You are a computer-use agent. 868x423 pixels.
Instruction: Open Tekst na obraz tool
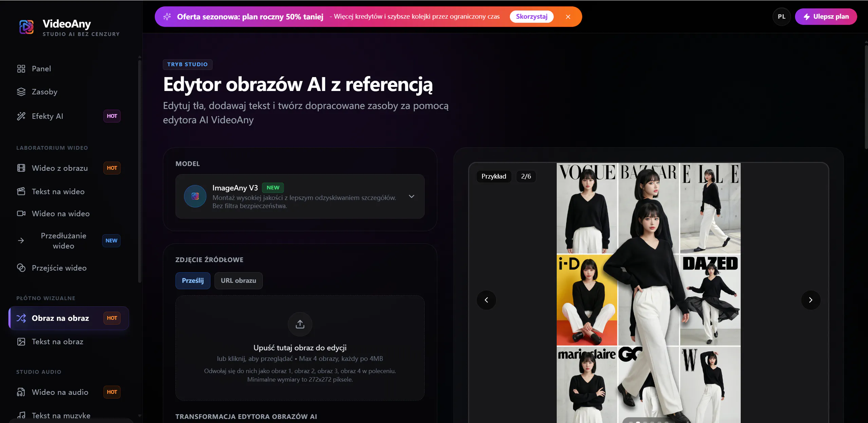click(x=69, y=342)
